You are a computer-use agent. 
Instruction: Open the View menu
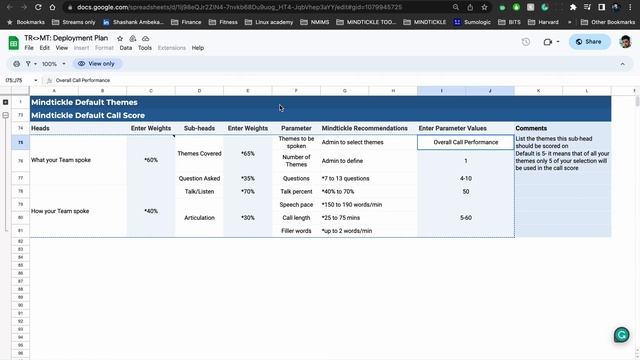click(x=62, y=48)
